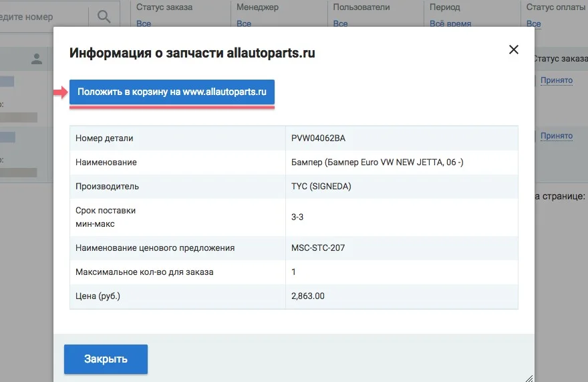The width and height of the screenshot is (588, 382).
Task: Select offer name value 'MSC-STC-207'
Action: [x=318, y=248]
